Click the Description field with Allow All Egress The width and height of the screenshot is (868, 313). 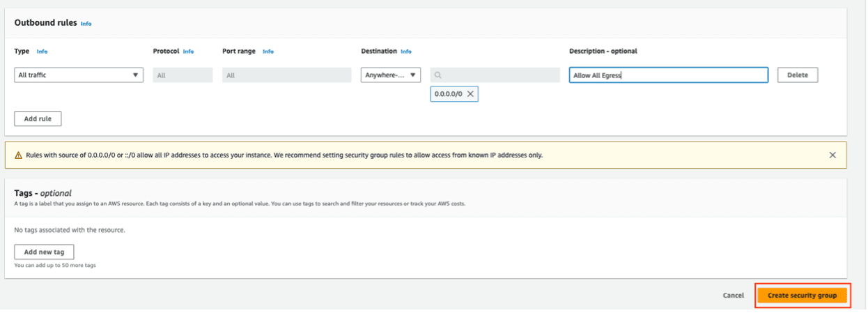(668, 75)
